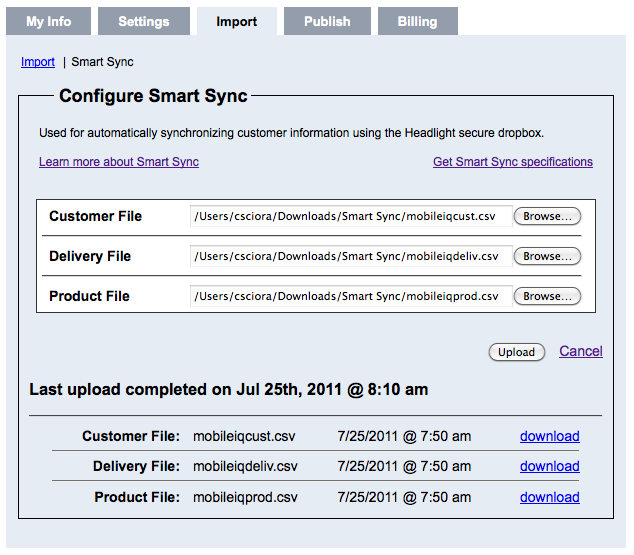Download the mobileiqprod.csv product file
This screenshot has height=555, width=634.
coord(549,497)
